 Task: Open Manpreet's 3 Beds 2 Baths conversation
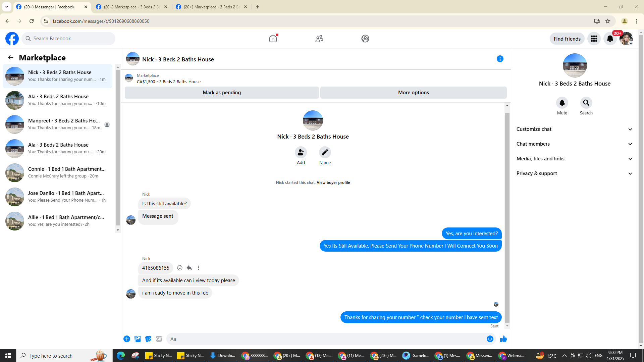pos(58,124)
